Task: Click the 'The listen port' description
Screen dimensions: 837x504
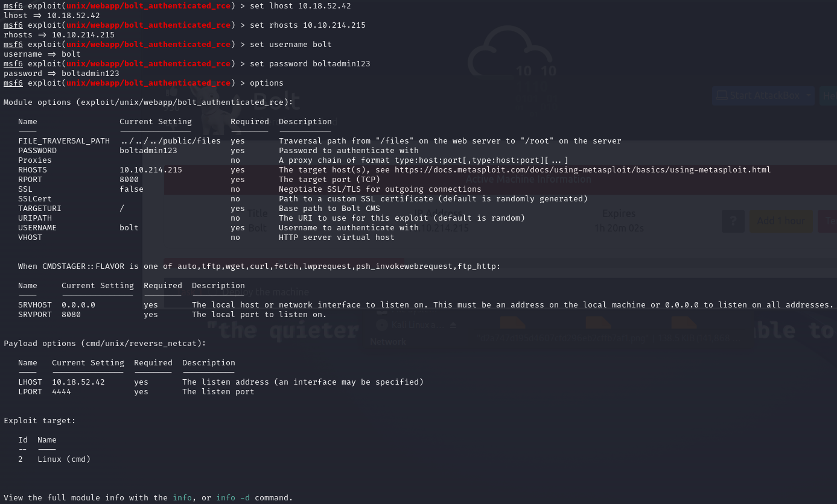Action: (x=218, y=392)
